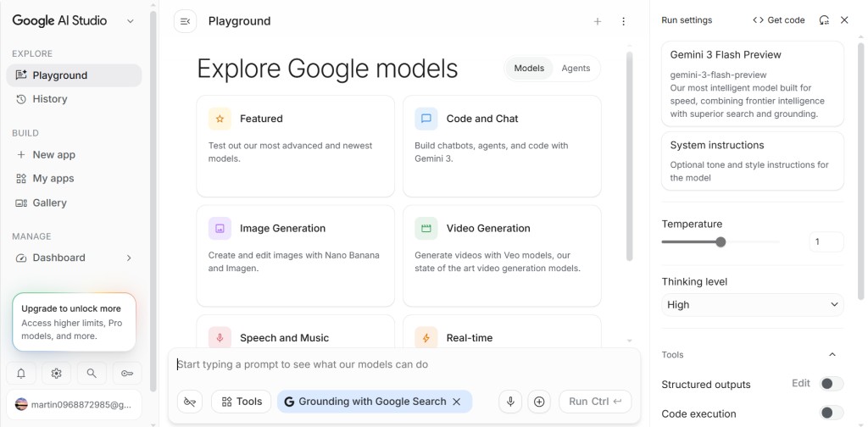Click the Upgrade to unlock more card
The image size is (868, 427).
pyautogui.click(x=75, y=322)
